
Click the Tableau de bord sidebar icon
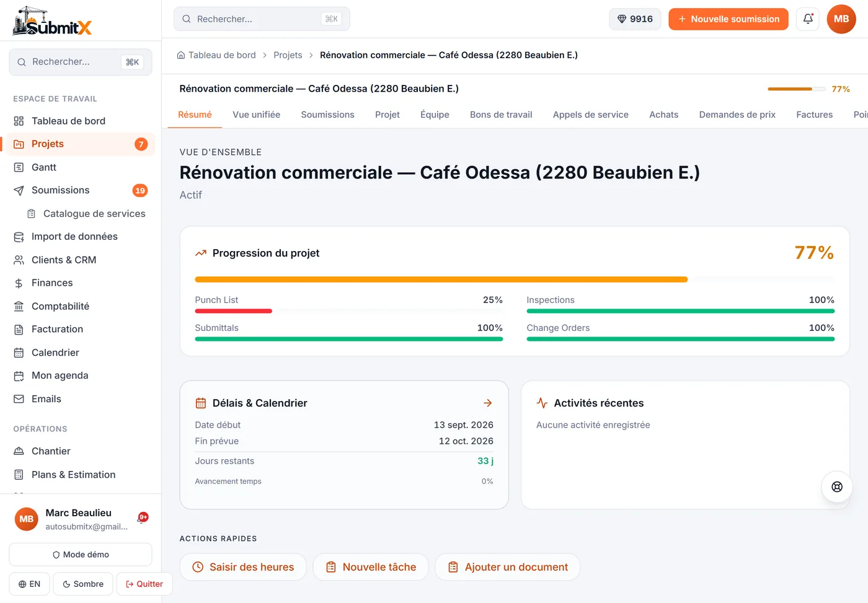coord(19,121)
